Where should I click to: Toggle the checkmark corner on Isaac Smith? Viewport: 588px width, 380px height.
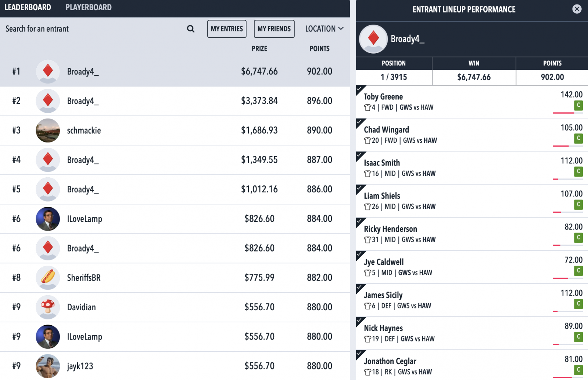tap(360, 155)
